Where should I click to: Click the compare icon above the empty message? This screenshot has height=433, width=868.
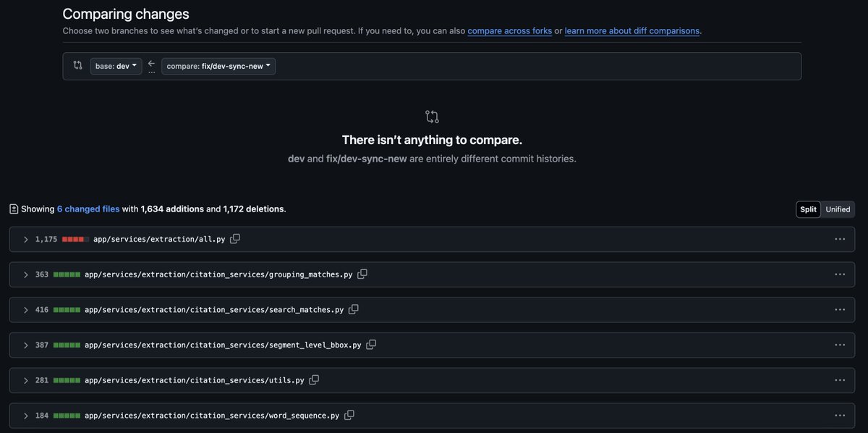pos(432,117)
